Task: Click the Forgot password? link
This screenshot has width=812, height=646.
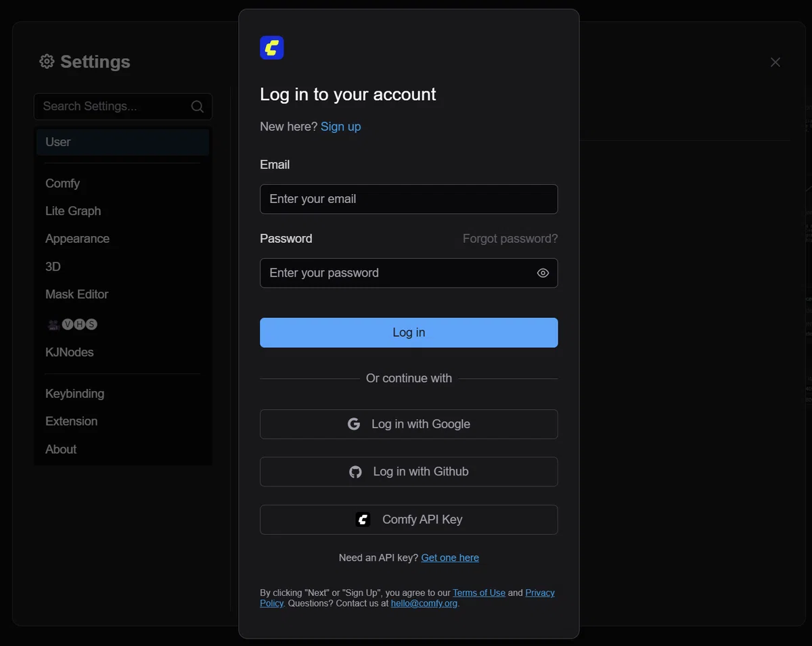Action: coord(510,239)
